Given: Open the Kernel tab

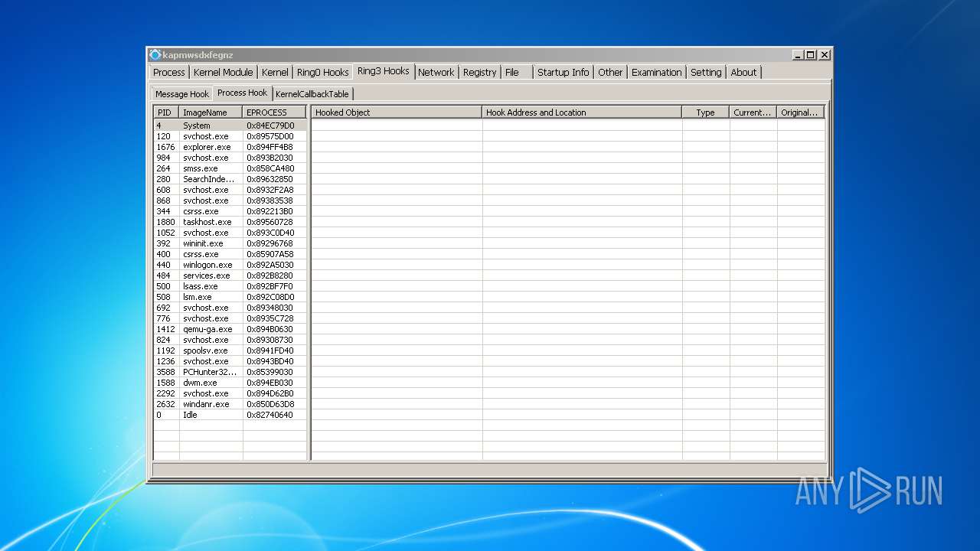Looking at the screenshot, I should point(275,72).
